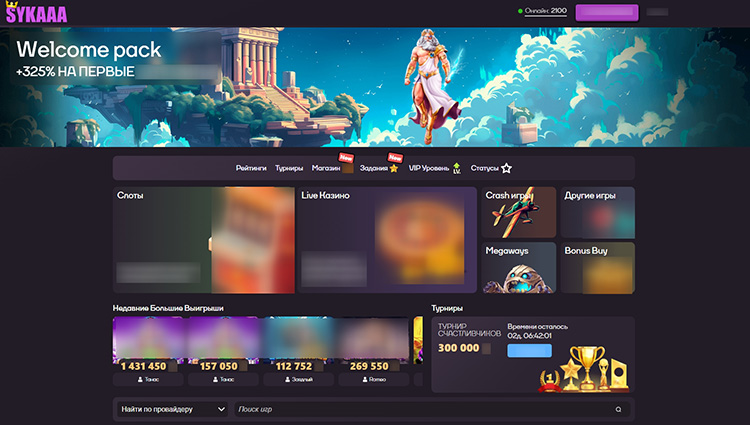Open the Магазин menu item
Screen dimensions: 750x425
[x=326, y=168]
